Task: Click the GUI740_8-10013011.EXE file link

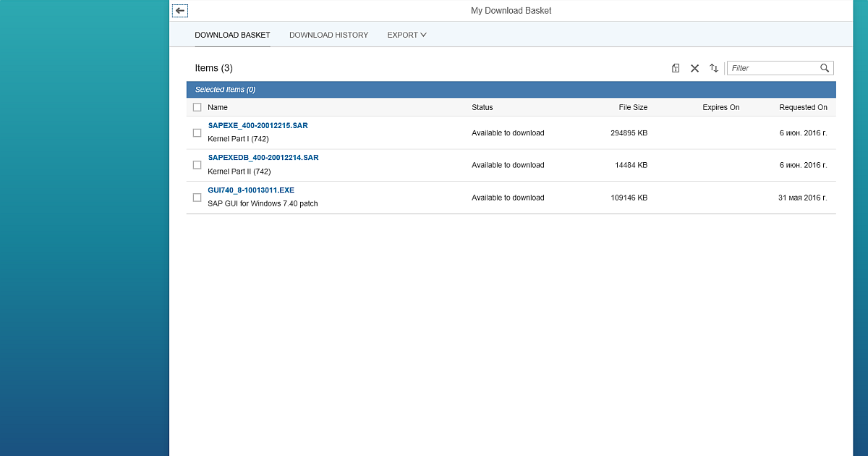Action: pos(252,190)
